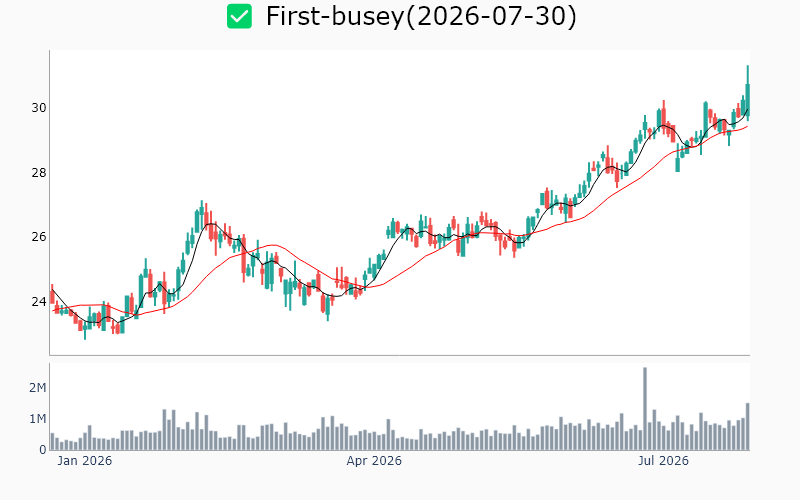Select the 28 price axis label

click(39, 173)
